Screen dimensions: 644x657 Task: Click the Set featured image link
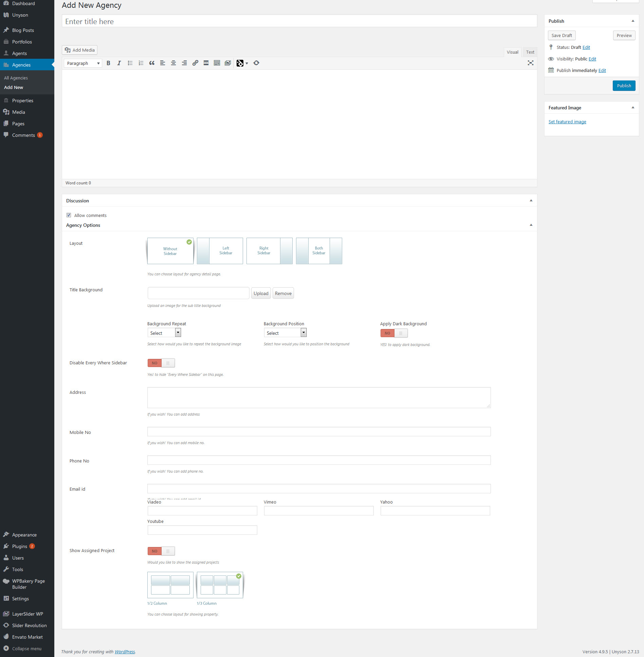click(567, 122)
